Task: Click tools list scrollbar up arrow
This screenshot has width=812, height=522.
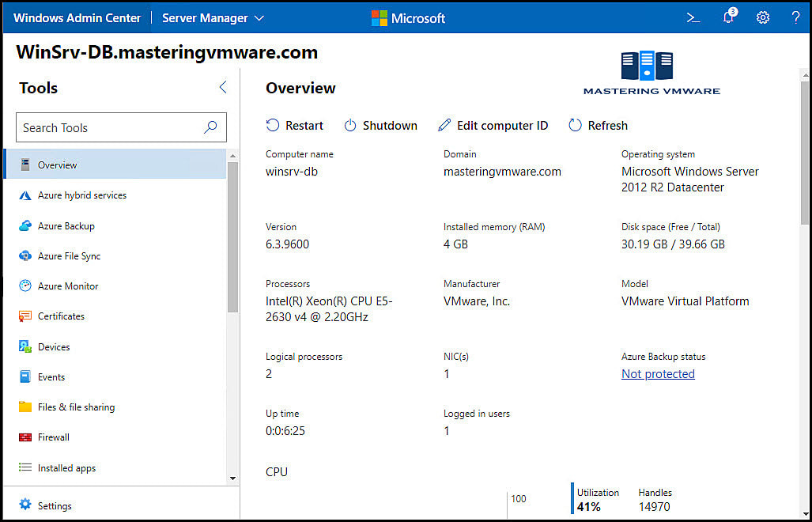Action: click(x=232, y=155)
